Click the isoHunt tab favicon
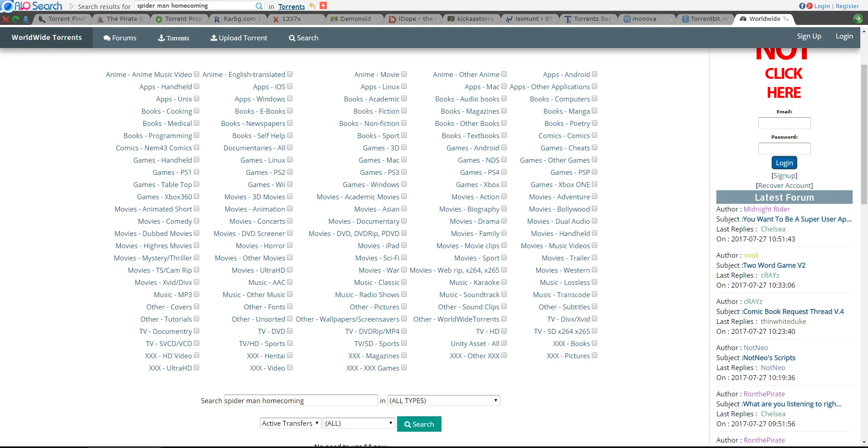Screen dimensions: 868x448 [x=509, y=19]
